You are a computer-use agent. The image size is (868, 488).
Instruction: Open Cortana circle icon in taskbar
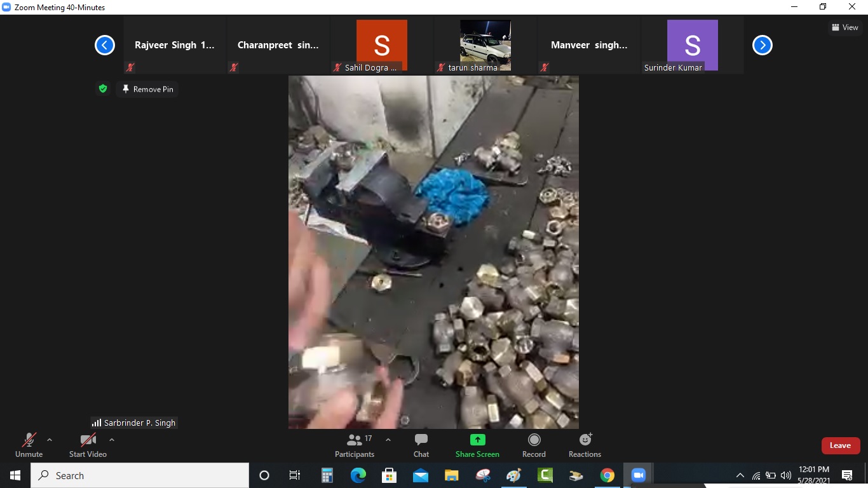264,475
